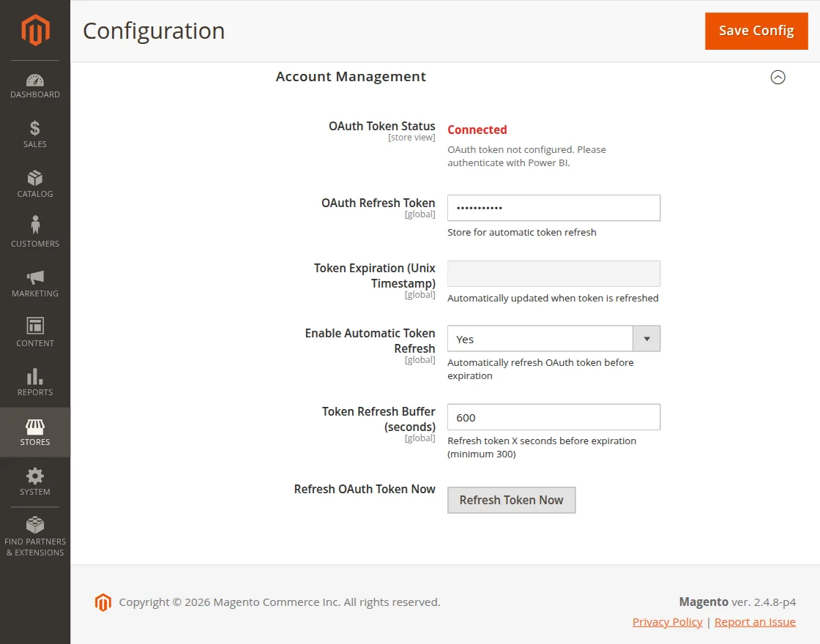Click the Save Config button
This screenshot has height=644, width=820.
[756, 31]
